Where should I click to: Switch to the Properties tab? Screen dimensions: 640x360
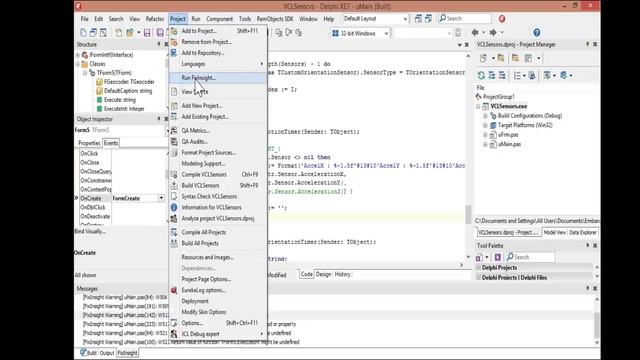pyautogui.click(x=89, y=143)
